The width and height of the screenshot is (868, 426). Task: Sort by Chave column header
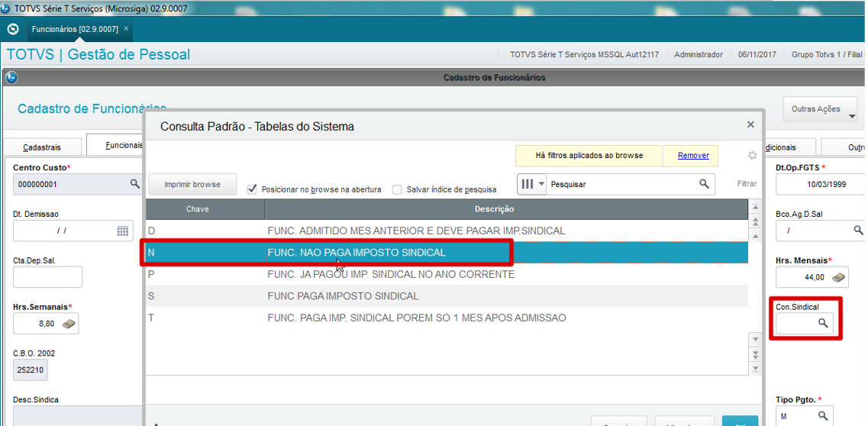pos(205,209)
